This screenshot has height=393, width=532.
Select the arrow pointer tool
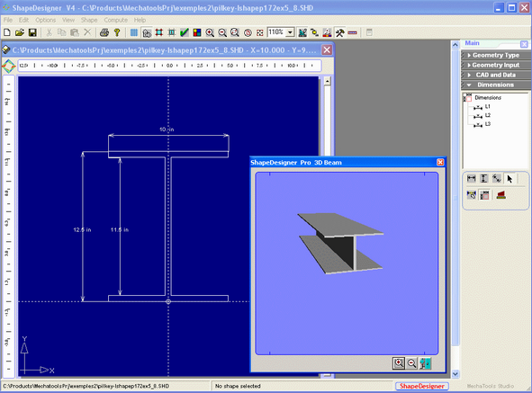(x=509, y=178)
